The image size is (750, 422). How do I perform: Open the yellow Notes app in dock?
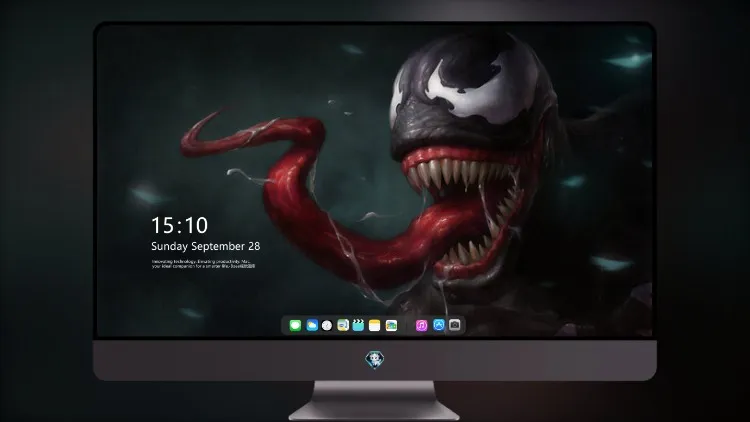coord(375,325)
